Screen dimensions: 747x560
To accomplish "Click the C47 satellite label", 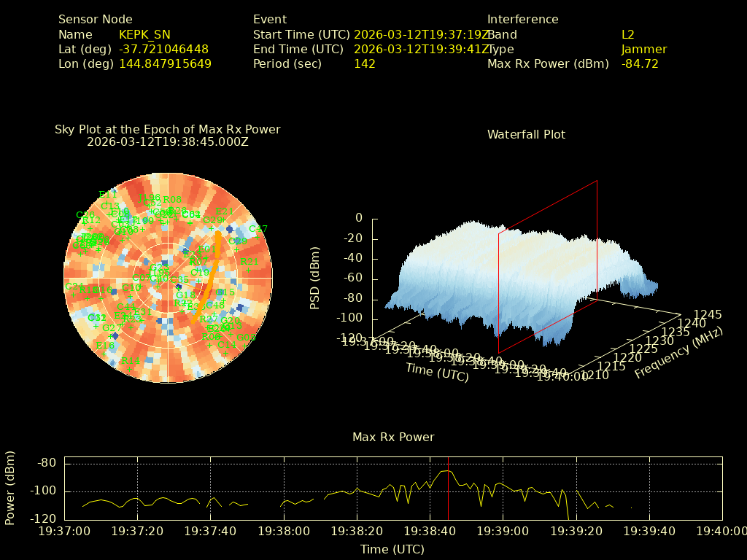I will pos(258,229).
